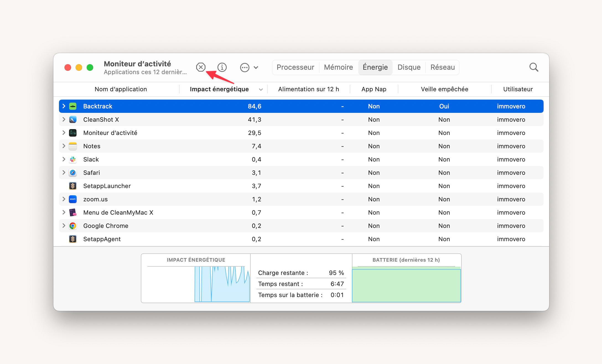The width and height of the screenshot is (602, 364).
Task: Click the 29,5 energy value
Action: (x=255, y=133)
